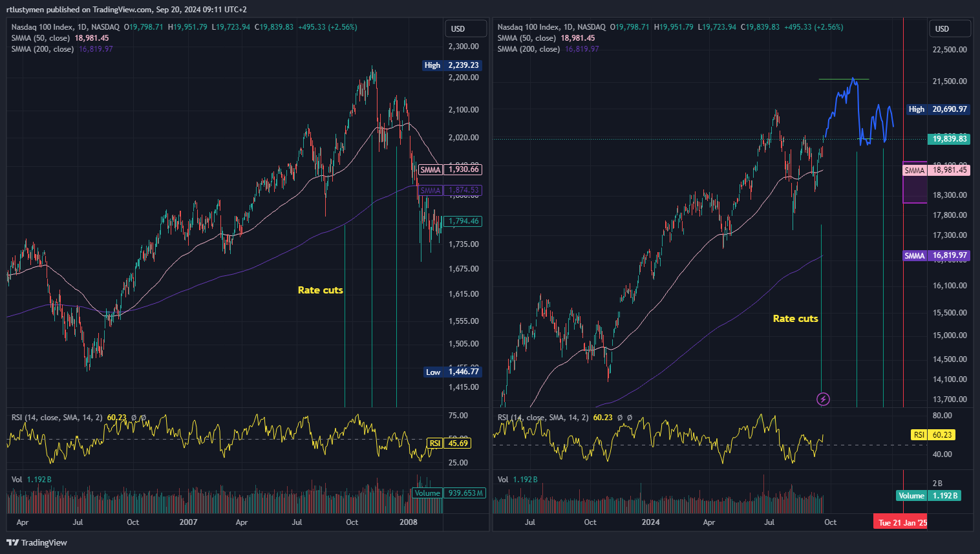Click the 2,300.00 price axis label
Screen dimensions: 980x554
[x=463, y=47]
